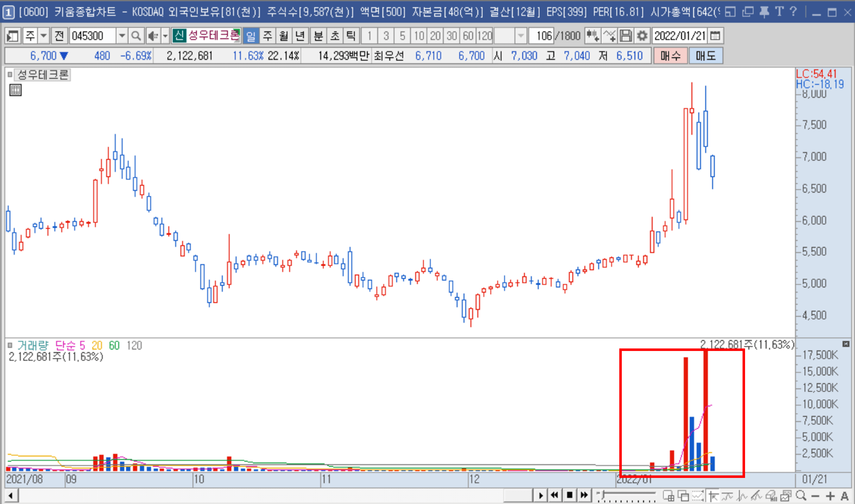Click the stock search magnifier icon
The image size is (855, 504).
[136, 36]
